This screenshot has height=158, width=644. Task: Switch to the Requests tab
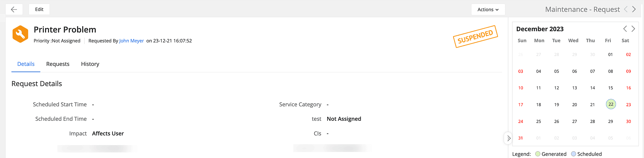pos(58,64)
